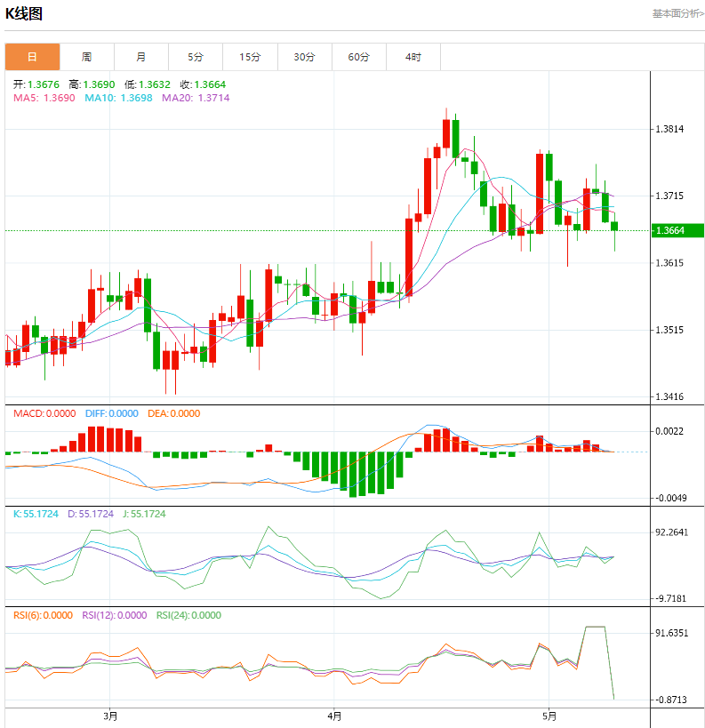Click the RSI(6) indicator label

[43, 615]
